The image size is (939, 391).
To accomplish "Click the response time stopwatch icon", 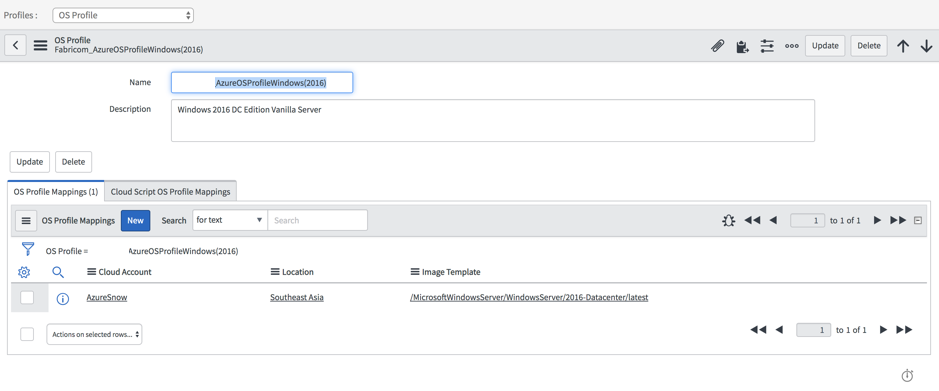I will (x=907, y=375).
